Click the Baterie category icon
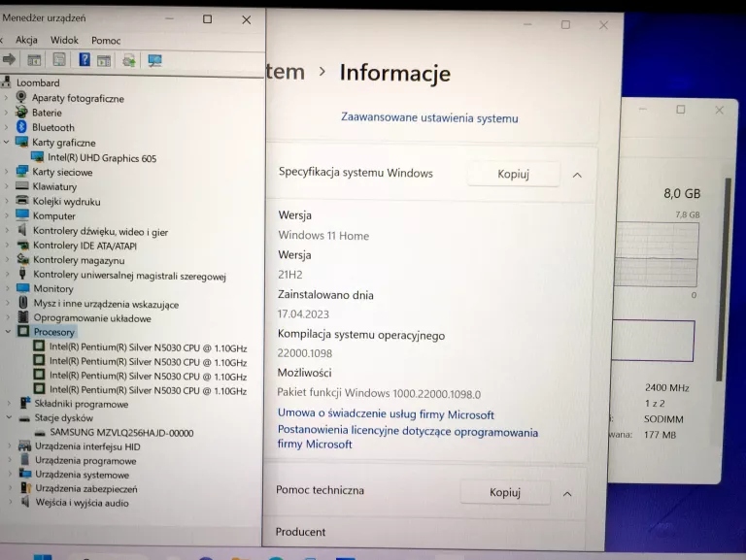Image resolution: width=746 pixels, height=560 pixels. (x=21, y=113)
